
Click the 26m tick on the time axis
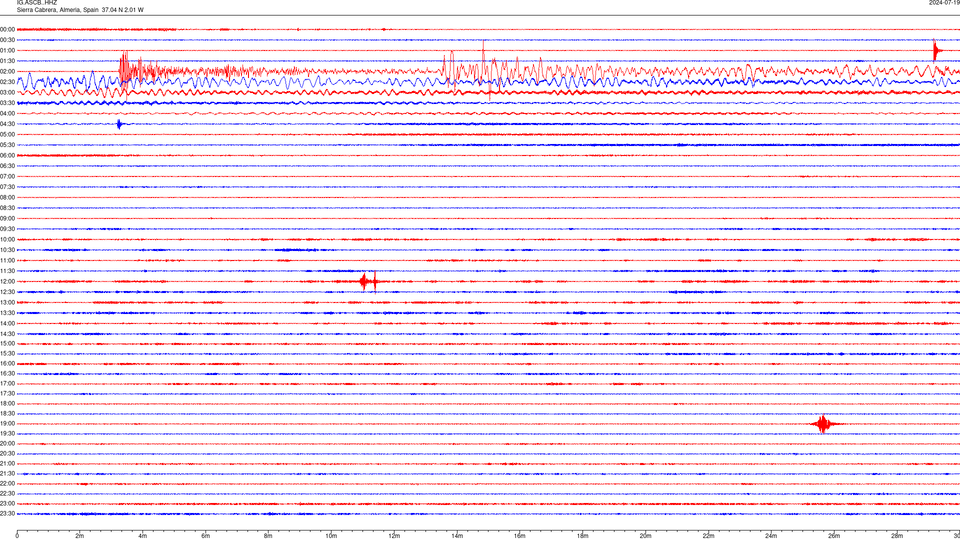click(834, 536)
